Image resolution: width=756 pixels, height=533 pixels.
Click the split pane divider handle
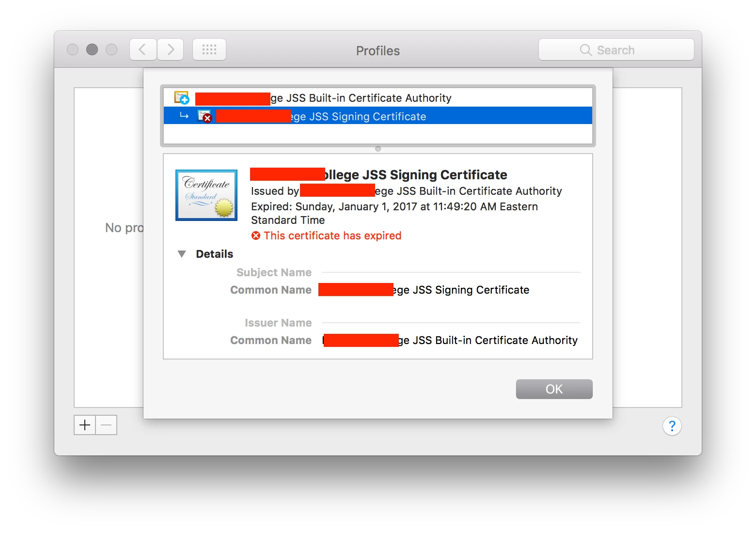378,149
